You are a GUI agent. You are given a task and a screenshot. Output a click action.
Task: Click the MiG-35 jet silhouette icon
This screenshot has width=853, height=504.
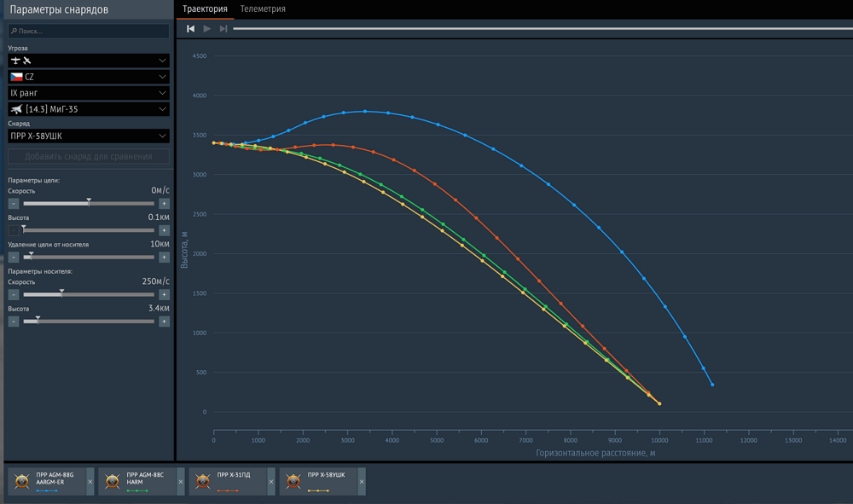[x=17, y=109]
